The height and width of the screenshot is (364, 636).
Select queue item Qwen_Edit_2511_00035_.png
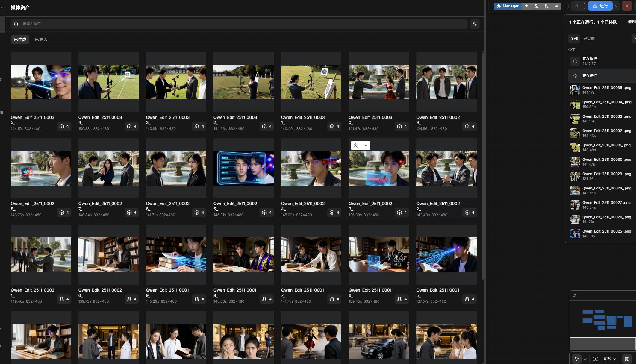click(x=602, y=90)
